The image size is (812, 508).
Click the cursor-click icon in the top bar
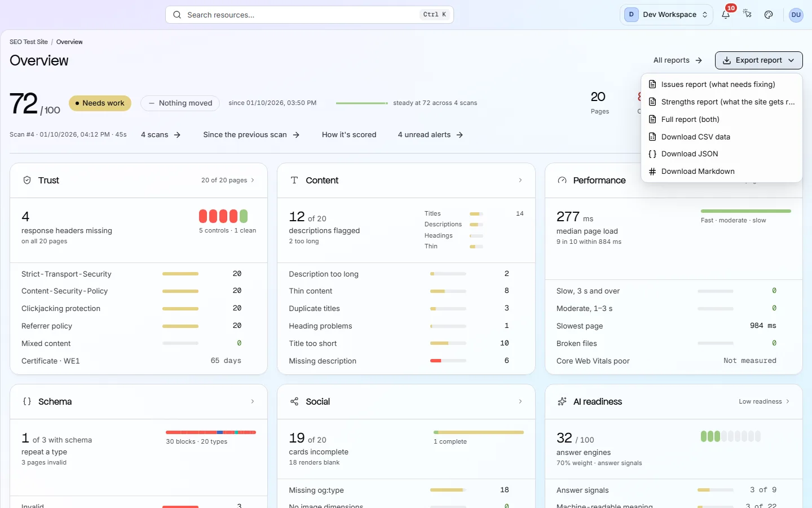747,15
